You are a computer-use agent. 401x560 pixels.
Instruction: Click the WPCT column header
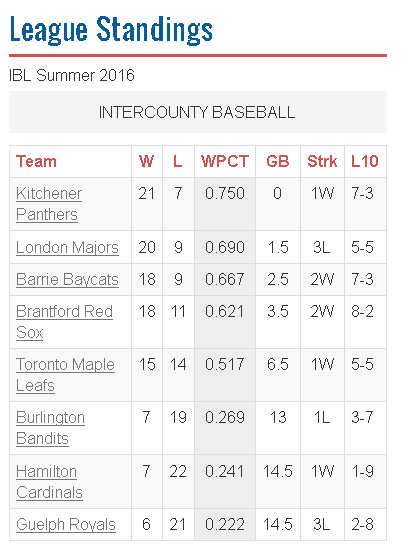point(225,161)
